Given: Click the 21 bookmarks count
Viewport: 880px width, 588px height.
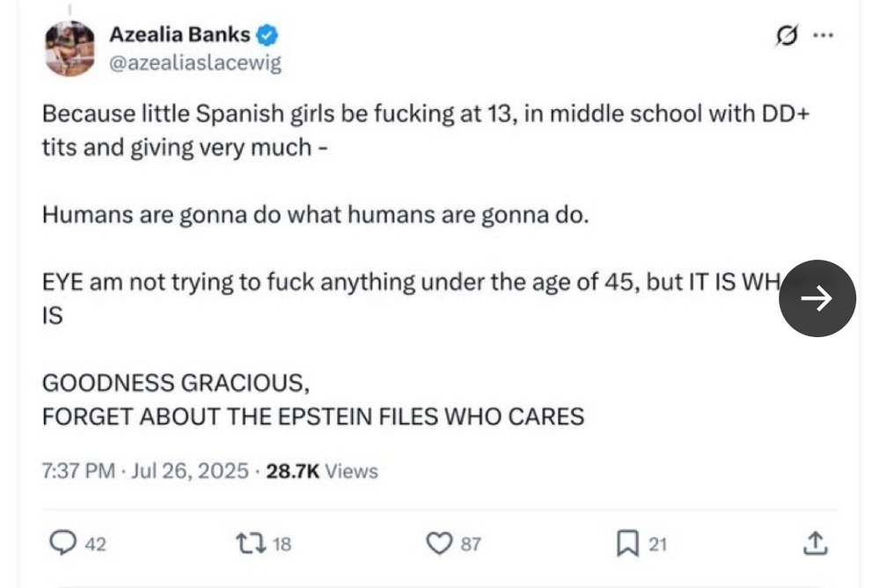Looking at the screenshot, I should (x=657, y=544).
